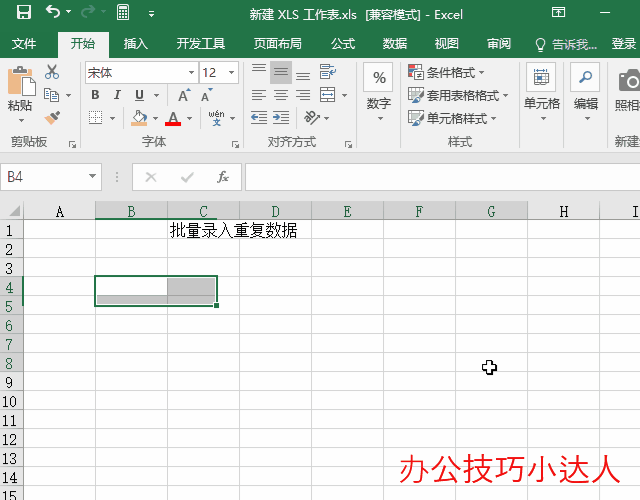Open the Editing group with magnifier
Viewport: 640px width, 500px height.
[x=585, y=92]
